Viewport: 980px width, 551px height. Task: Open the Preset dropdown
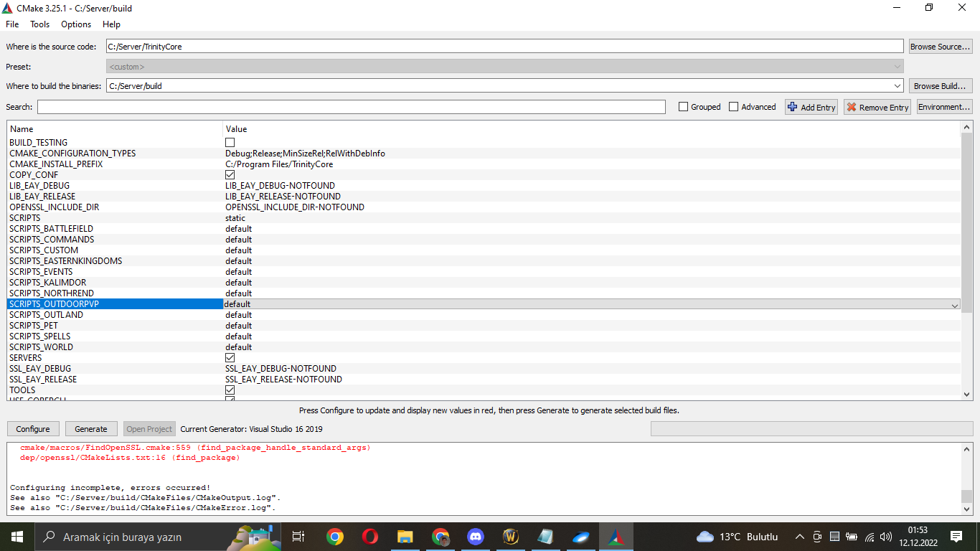(x=897, y=67)
